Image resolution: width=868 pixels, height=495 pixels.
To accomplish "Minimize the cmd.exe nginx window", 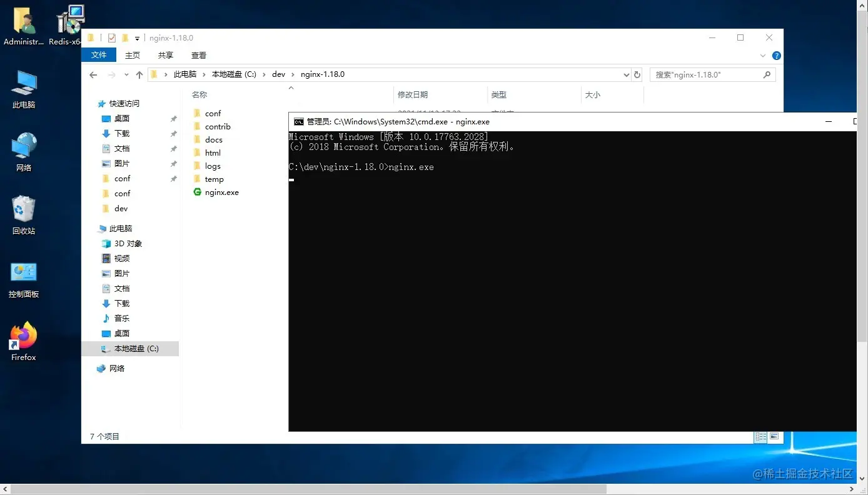I will [829, 122].
